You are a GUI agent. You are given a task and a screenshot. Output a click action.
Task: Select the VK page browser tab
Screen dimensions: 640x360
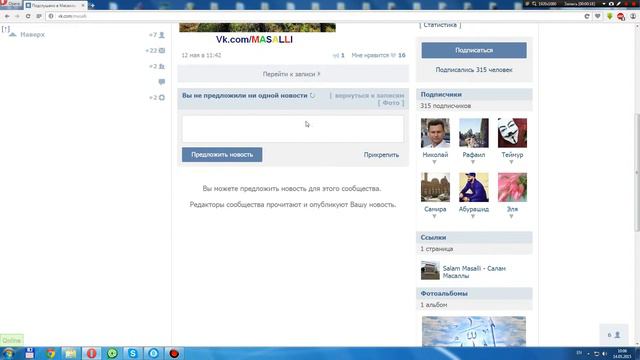[x=55, y=6]
